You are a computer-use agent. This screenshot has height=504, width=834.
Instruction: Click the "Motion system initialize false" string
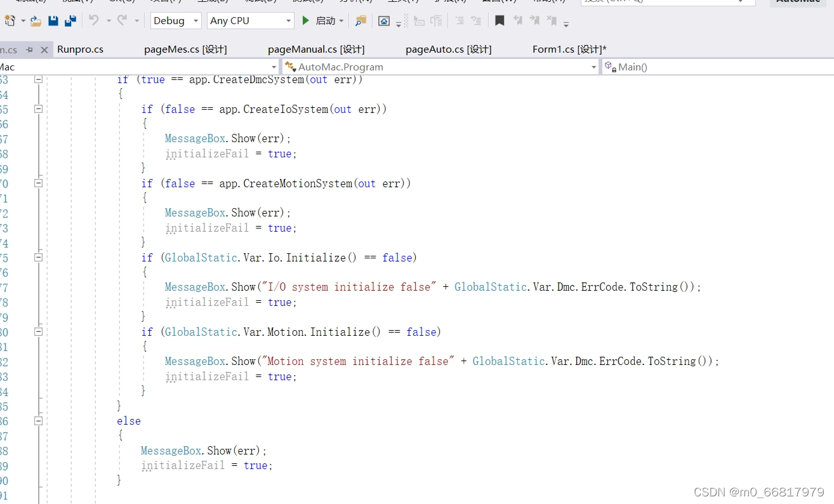pyautogui.click(x=357, y=361)
